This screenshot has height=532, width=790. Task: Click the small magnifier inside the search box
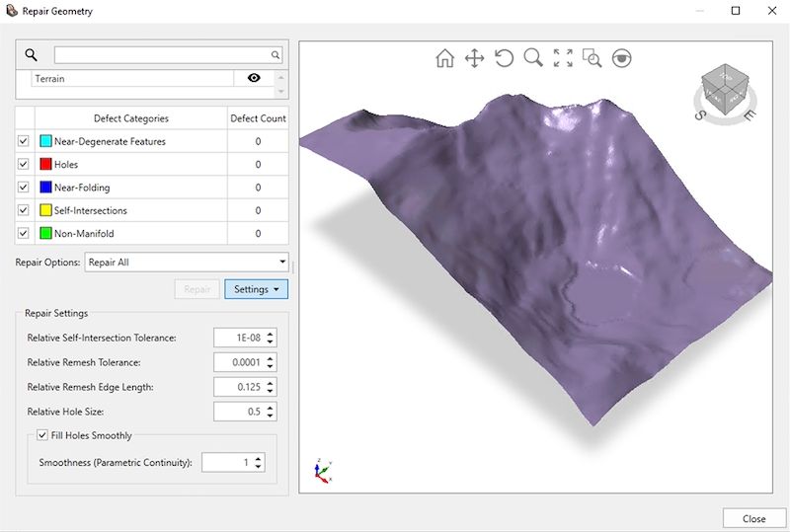click(x=276, y=55)
